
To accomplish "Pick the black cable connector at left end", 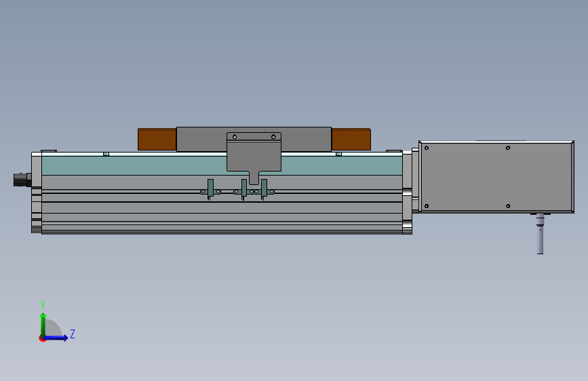I will (x=22, y=180).
